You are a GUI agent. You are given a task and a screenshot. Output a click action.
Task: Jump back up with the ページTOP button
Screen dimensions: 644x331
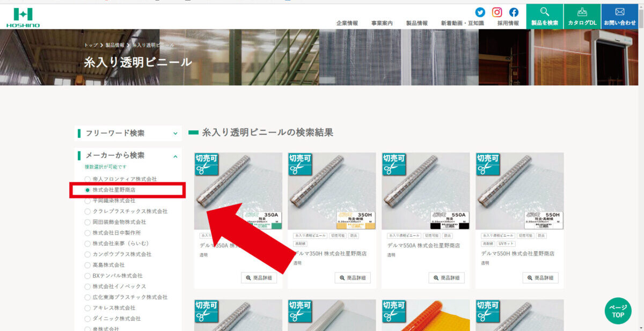[618, 311]
